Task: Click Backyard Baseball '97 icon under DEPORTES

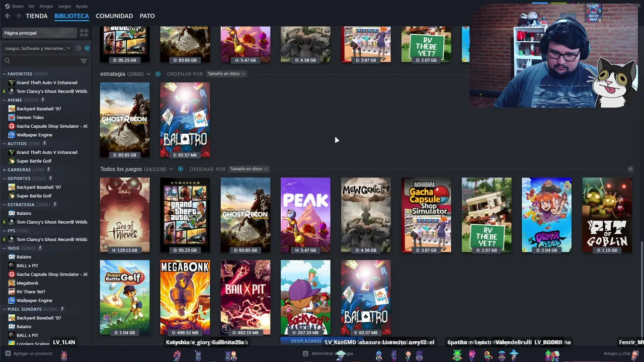Action: coord(12,187)
